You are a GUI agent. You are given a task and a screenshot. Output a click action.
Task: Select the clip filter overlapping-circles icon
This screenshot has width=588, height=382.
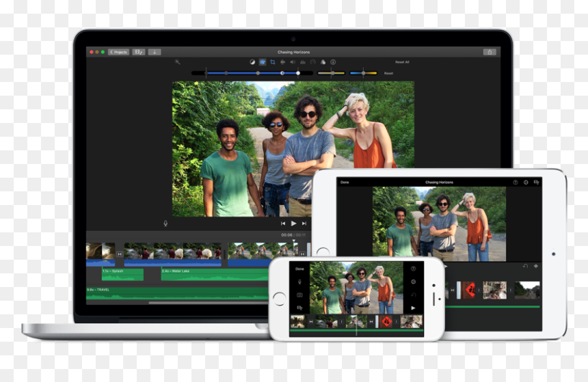point(323,62)
